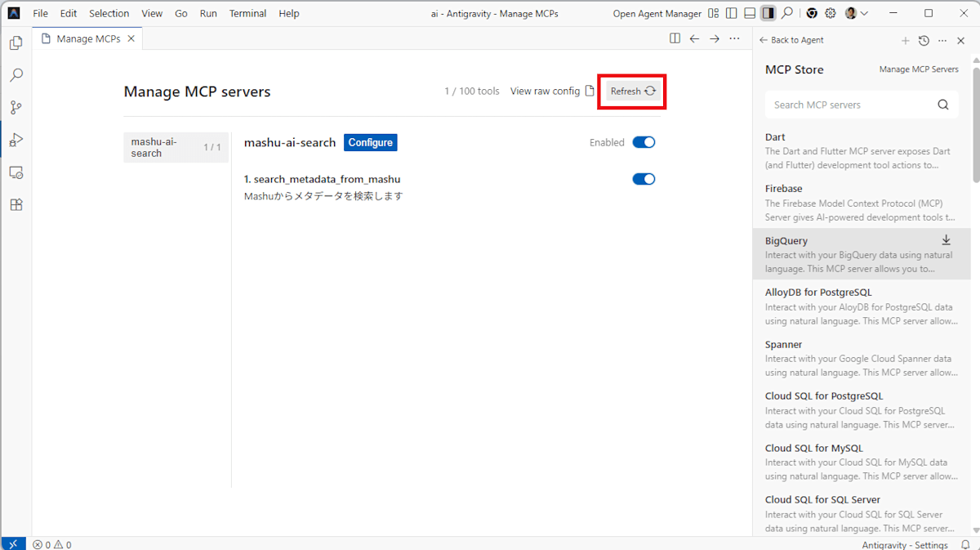
Task: Open the Help menu
Action: (289, 13)
